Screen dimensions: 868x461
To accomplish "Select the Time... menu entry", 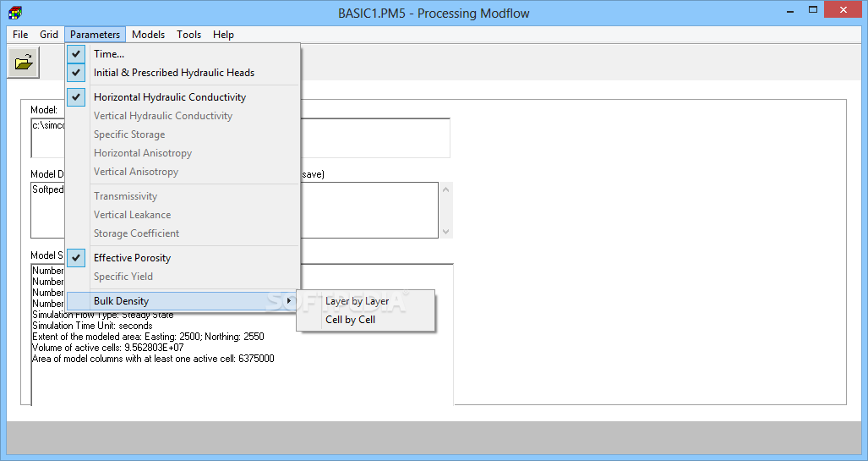I will 183,54.
